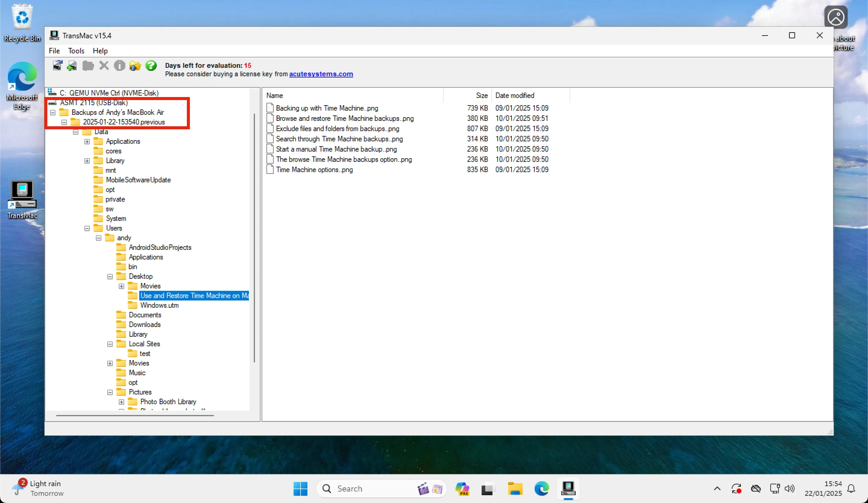Click the taskbar Search box
Viewport: 868px width, 503px height.
point(381,489)
